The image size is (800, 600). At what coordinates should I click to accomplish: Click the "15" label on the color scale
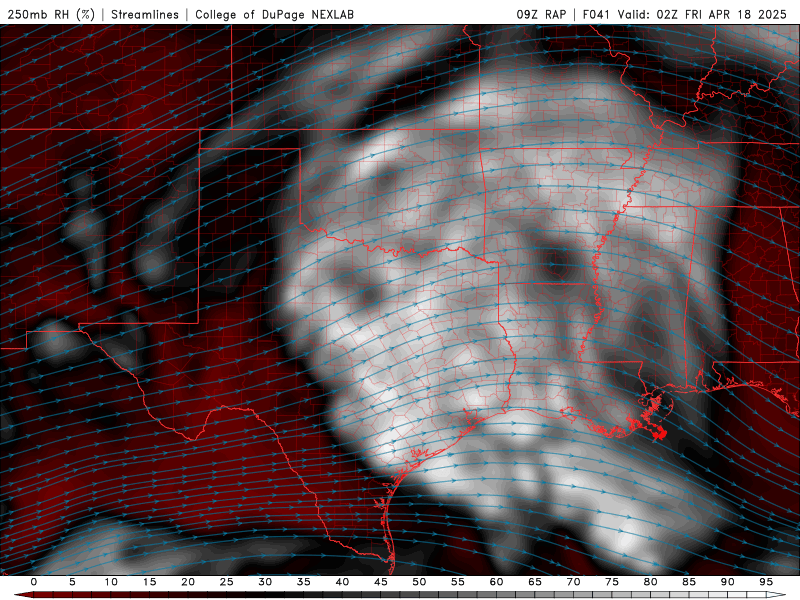pyautogui.click(x=149, y=582)
